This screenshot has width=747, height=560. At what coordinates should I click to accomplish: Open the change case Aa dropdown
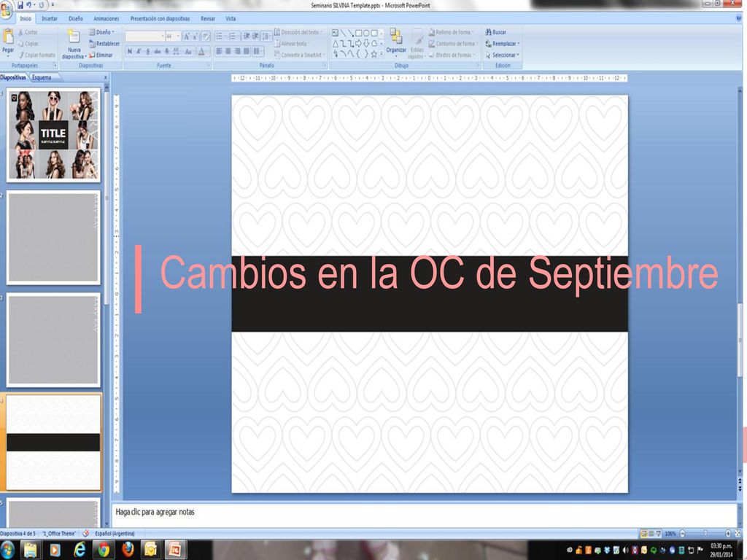click(189, 52)
